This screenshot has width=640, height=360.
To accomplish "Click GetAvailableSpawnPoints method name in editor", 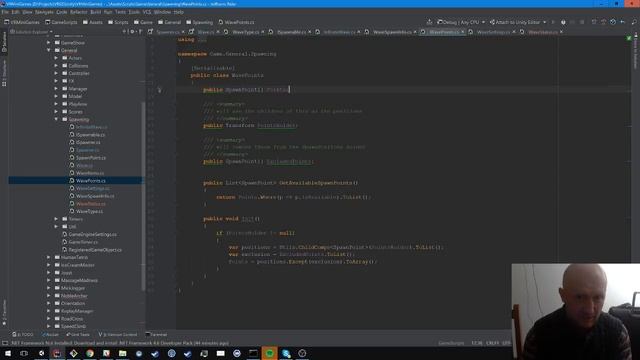I will click(316, 183).
